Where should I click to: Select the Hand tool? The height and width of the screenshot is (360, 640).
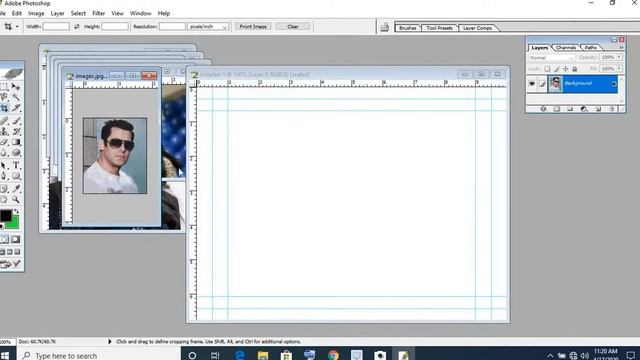point(4,200)
